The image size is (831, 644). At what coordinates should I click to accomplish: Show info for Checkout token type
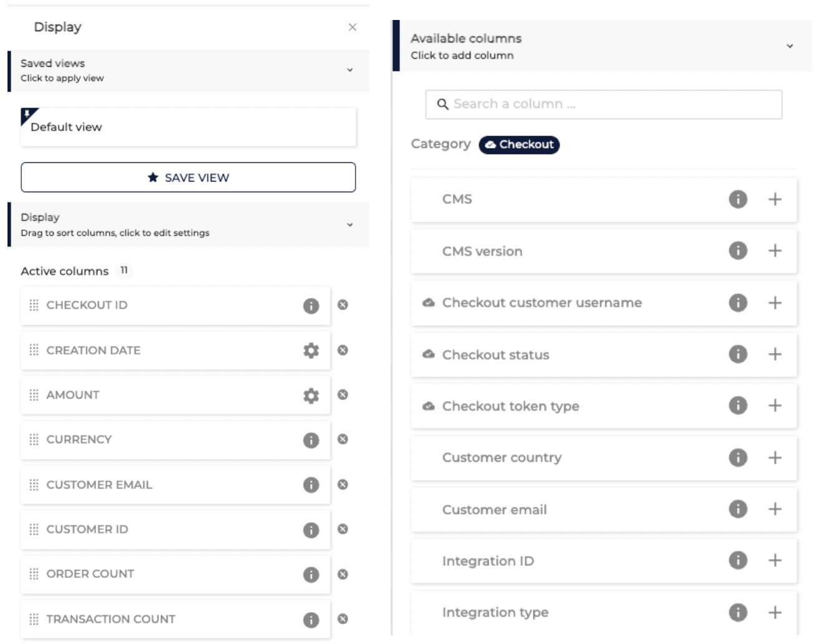pyautogui.click(x=738, y=406)
